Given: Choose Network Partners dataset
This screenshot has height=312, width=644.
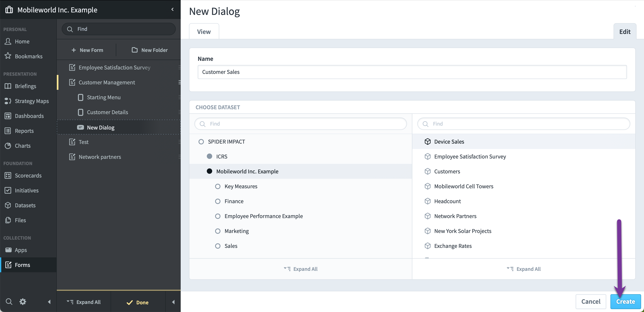Looking at the screenshot, I should click(x=523, y=216).
